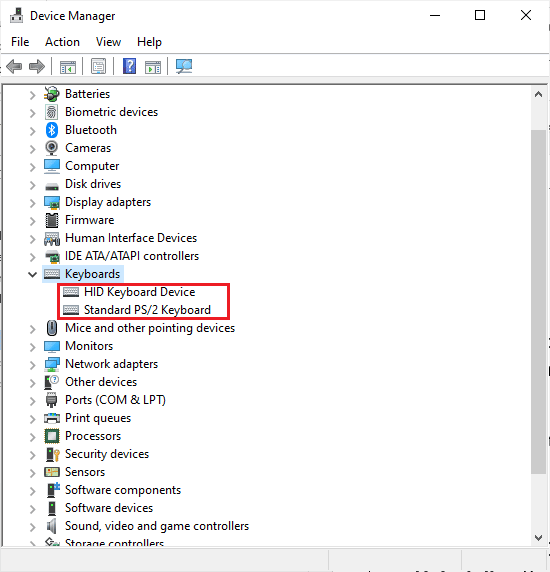Screen dimensions: 550x572
Task: Open the File menu
Action: pyautogui.click(x=20, y=42)
